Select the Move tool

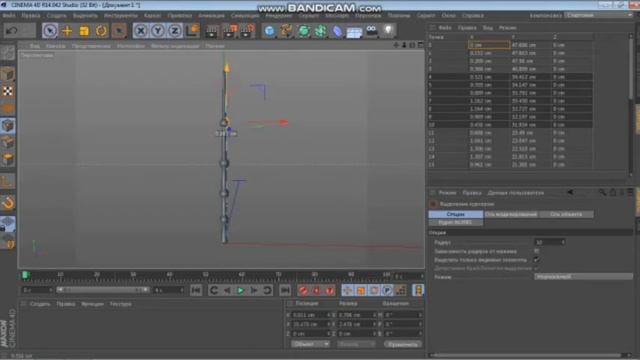(x=67, y=31)
